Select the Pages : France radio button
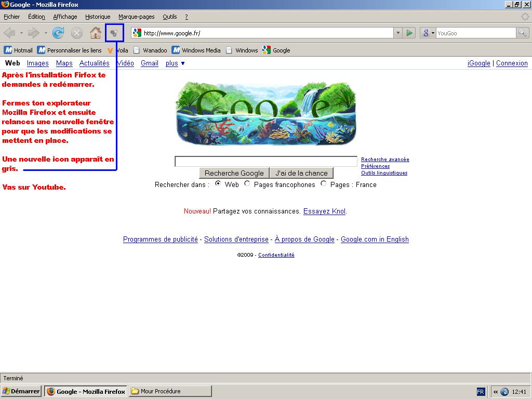Screen dimensions: 532x399 click(x=324, y=183)
